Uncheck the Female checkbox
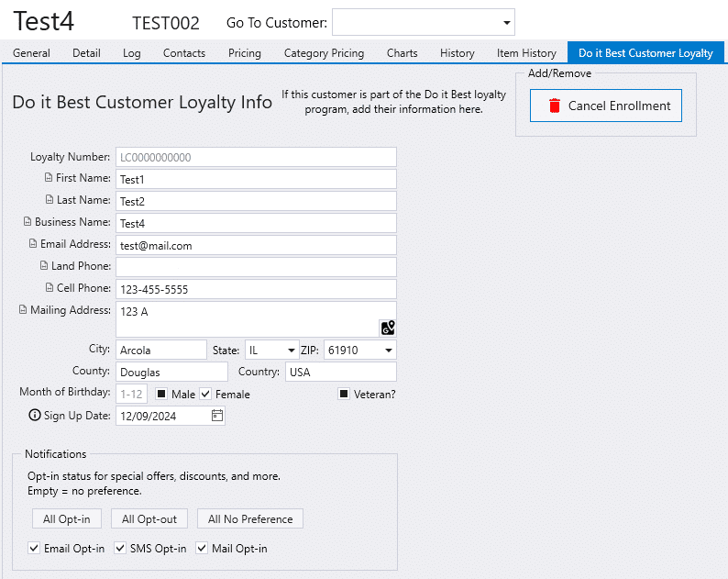The height and width of the screenshot is (579, 728). click(x=205, y=394)
